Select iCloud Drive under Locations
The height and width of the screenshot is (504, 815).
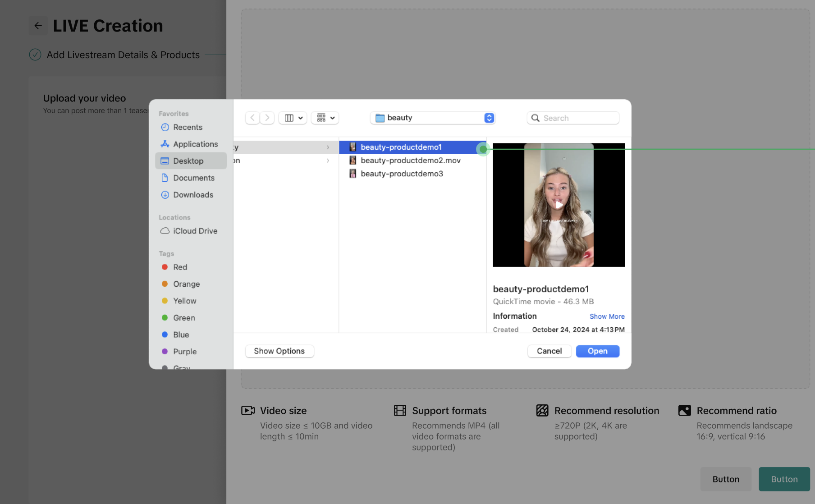click(x=195, y=231)
